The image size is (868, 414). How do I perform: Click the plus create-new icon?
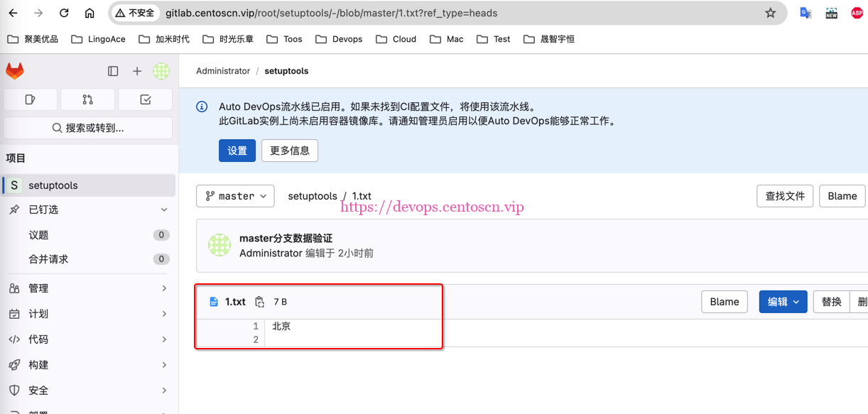(137, 71)
